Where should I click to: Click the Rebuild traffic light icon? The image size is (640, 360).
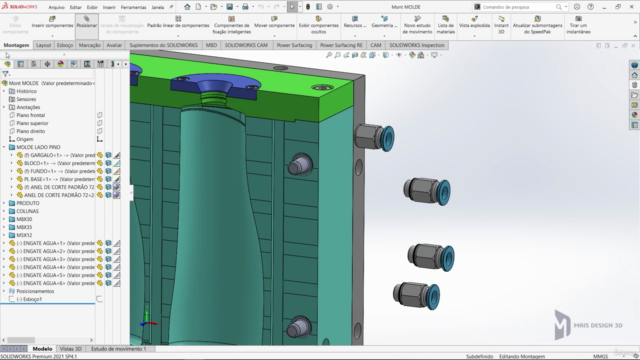308,7
